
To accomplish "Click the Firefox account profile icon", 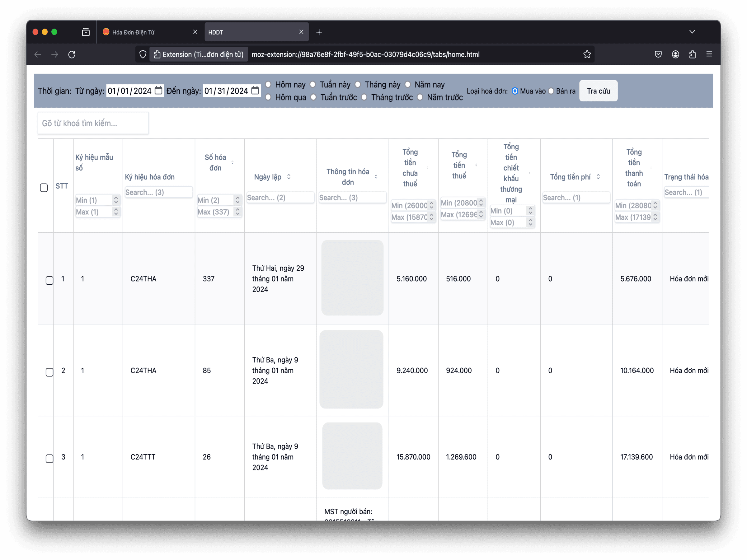I will (x=675, y=54).
